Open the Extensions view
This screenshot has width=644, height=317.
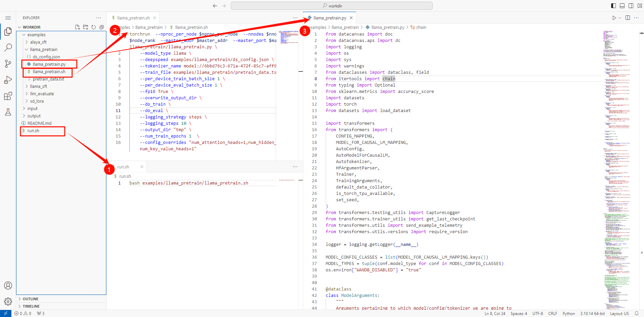click(8, 96)
